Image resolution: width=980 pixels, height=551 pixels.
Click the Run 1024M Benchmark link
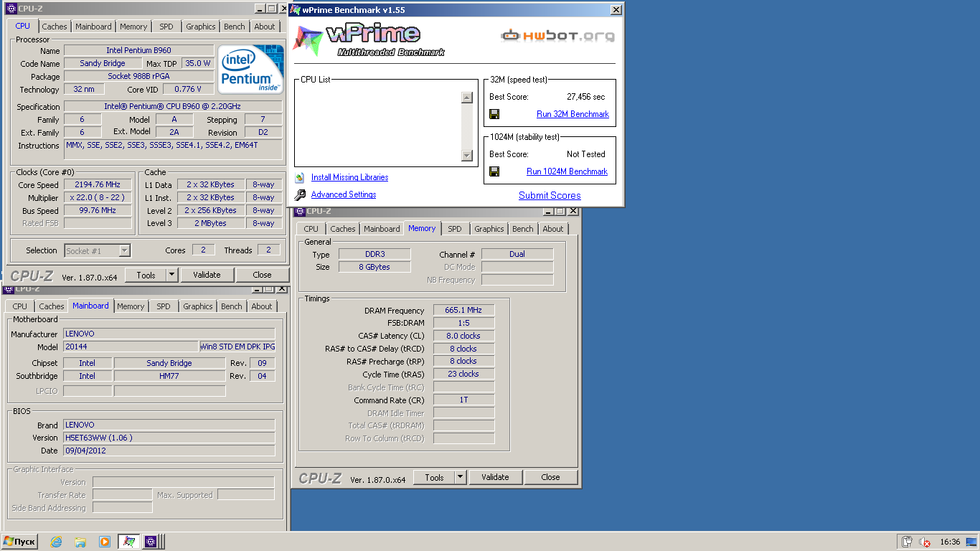567,171
